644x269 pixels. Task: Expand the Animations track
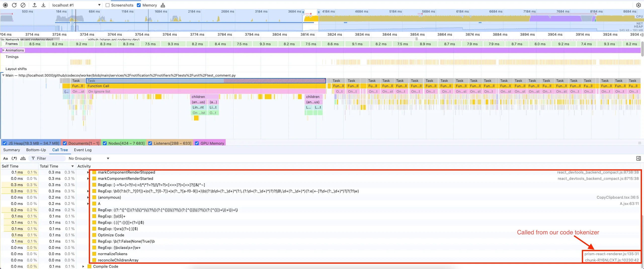tap(3, 50)
